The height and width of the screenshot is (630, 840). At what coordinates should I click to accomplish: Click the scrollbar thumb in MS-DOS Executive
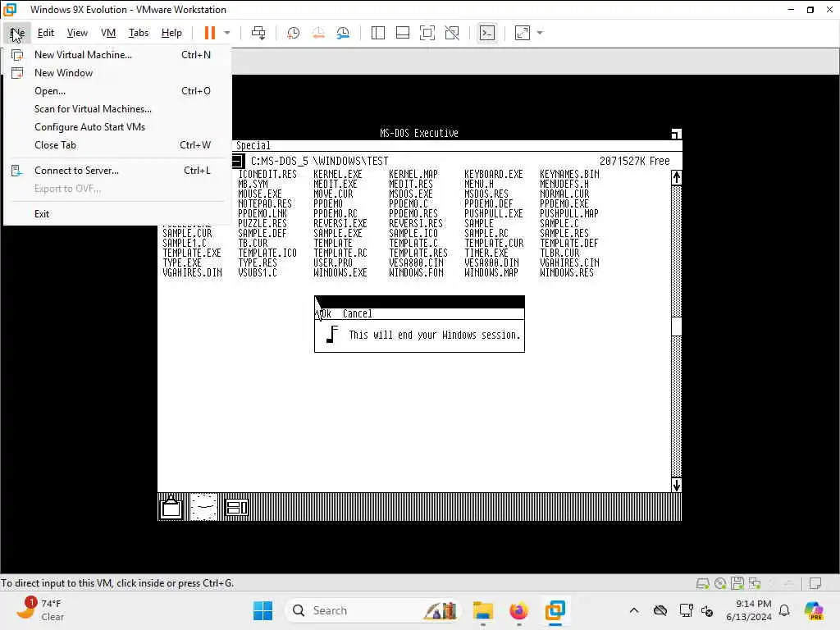[677, 326]
